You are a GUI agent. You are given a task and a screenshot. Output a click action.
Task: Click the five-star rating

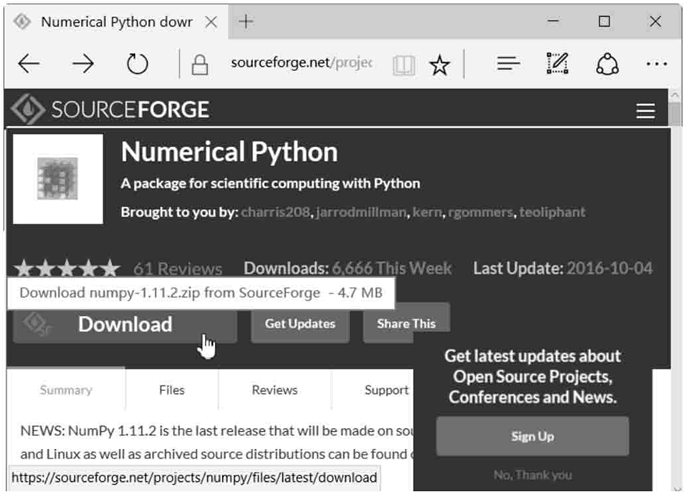pyautogui.click(x=67, y=268)
